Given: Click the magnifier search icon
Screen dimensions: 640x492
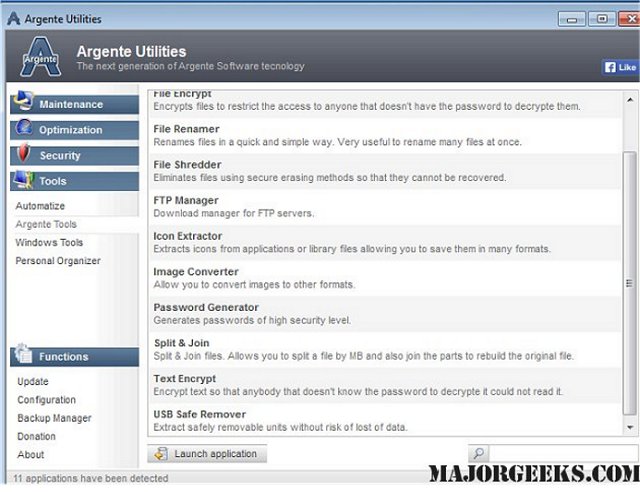Looking at the screenshot, I should 479,453.
